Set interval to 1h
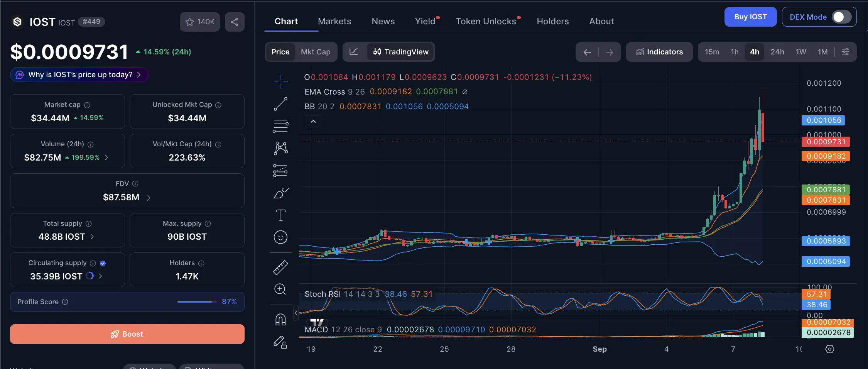This screenshot has height=369, width=868. pos(735,52)
